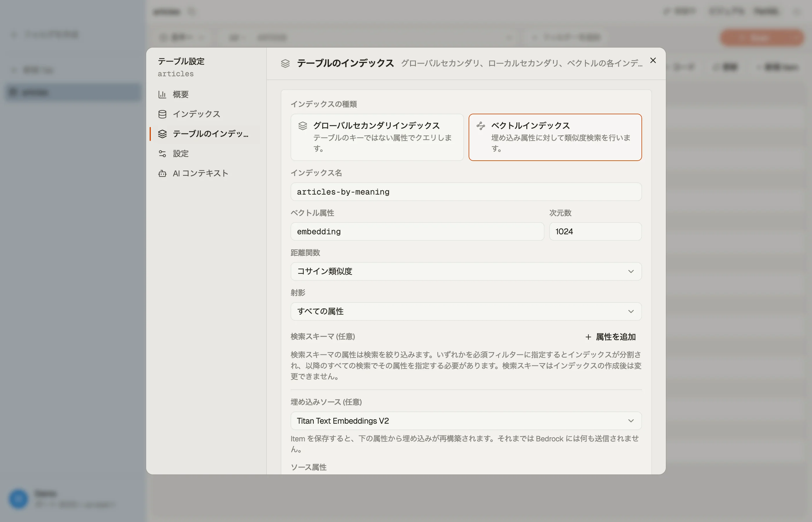Click the chevron on the 埋め込みソース dropdown
The image size is (812, 522).
point(631,421)
